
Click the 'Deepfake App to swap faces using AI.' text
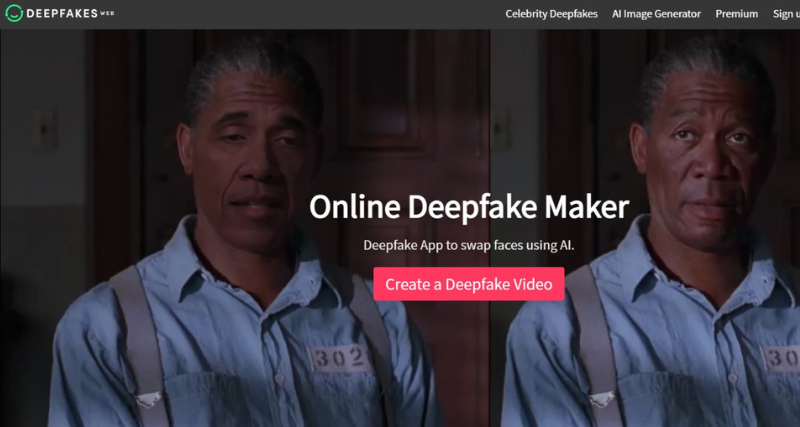[x=469, y=245]
